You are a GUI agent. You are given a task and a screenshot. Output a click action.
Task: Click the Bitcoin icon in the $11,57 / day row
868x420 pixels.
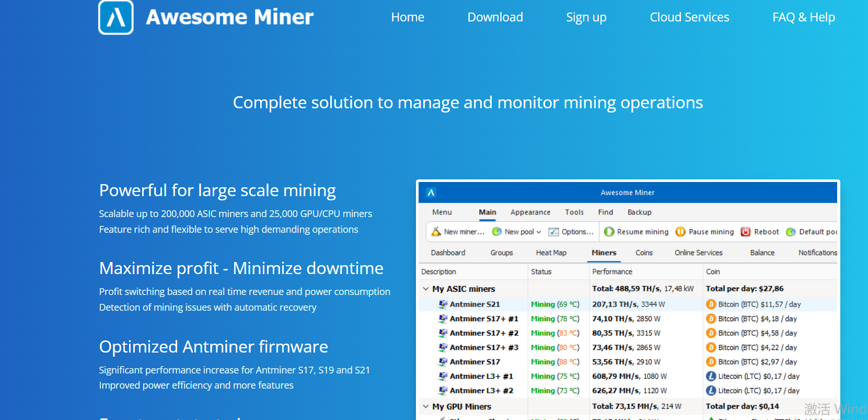711,304
